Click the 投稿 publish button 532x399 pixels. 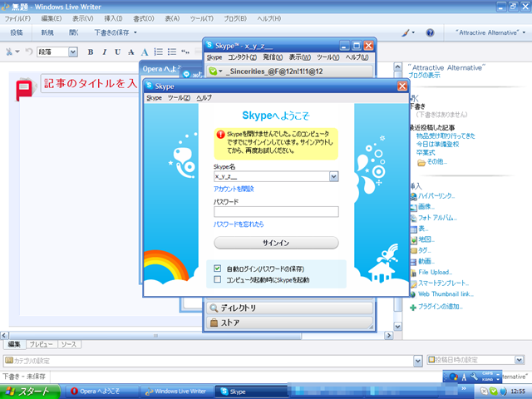(x=17, y=32)
